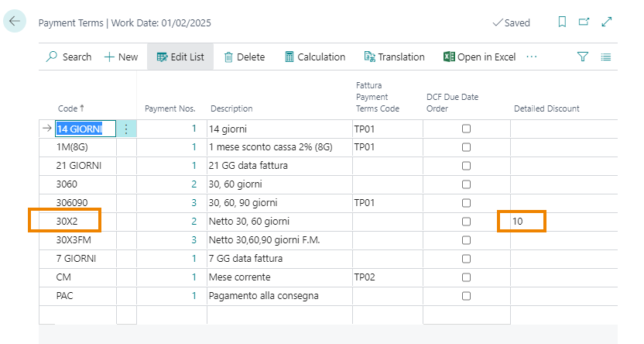The width and height of the screenshot is (644, 344).
Task: Open Payment Nos. link for 14 GIORNI
Action: [194, 129]
